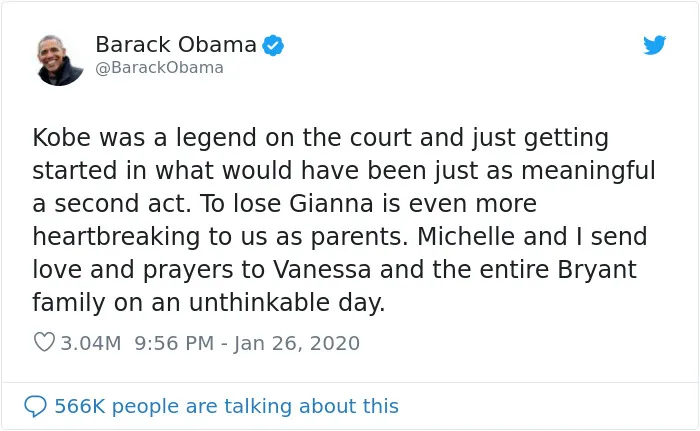
Task: Click the phrase unthinkable day
Action: [x=287, y=303]
